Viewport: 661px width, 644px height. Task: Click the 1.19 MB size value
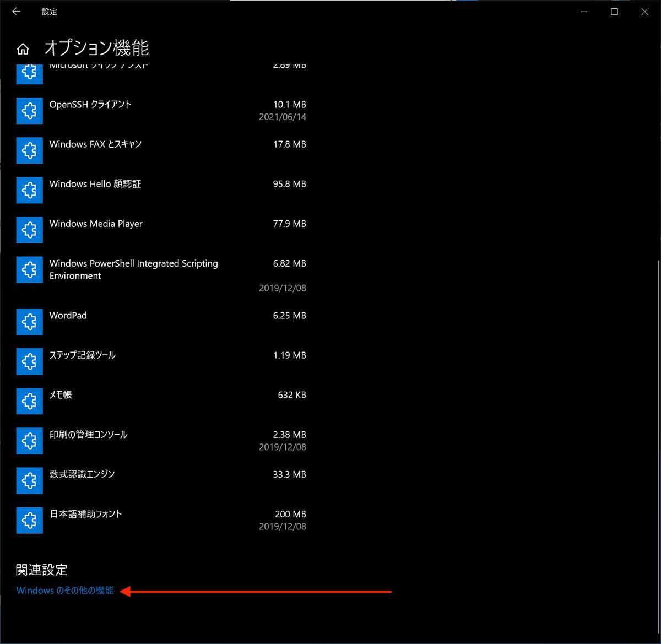pyautogui.click(x=289, y=355)
